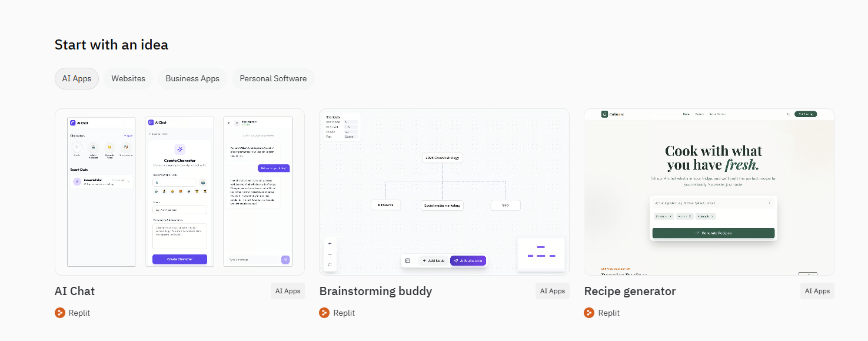Click the AI Apps tag beside Brainstorming buddy
This screenshot has width=868, height=341.
552,291
